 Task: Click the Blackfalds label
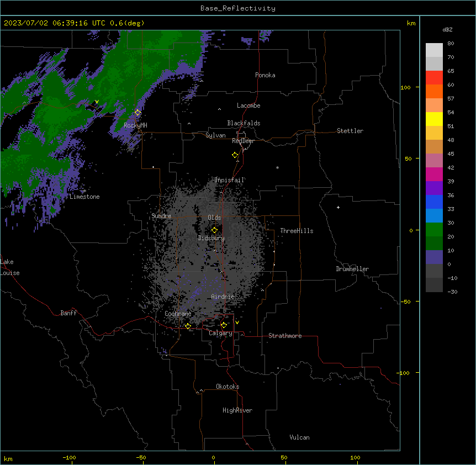pos(244,123)
